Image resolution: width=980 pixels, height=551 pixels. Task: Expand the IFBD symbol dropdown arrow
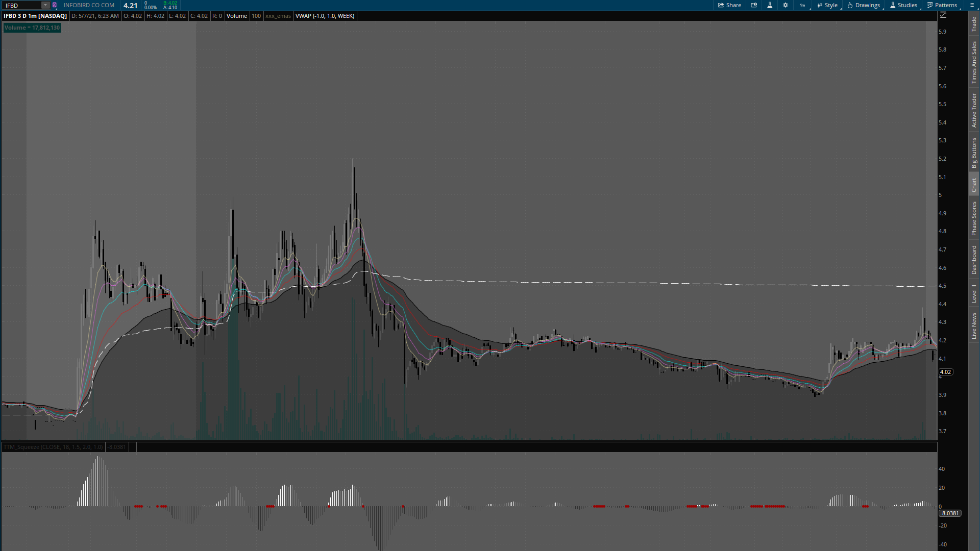(x=45, y=5)
